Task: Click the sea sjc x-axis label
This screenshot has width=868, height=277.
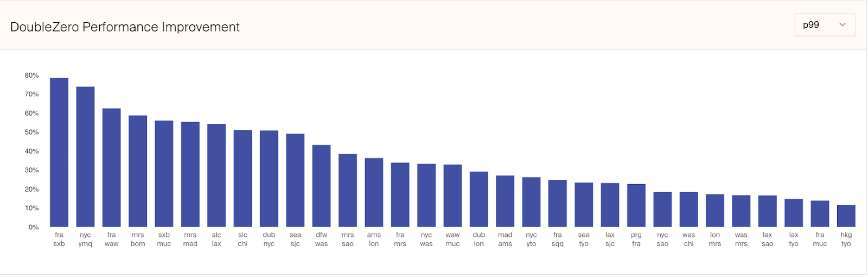Action: tap(295, 240)
